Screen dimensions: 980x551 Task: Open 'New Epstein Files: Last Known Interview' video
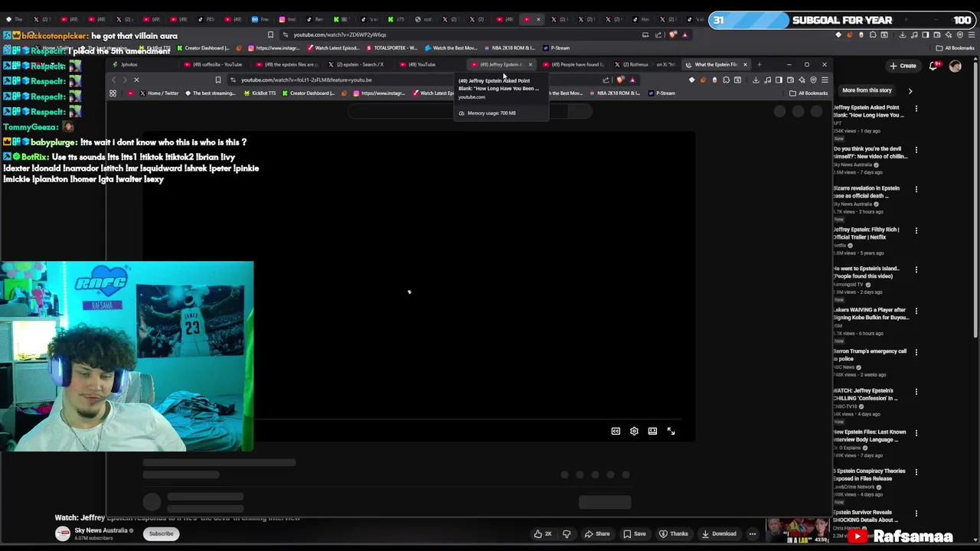click(870, 435)
